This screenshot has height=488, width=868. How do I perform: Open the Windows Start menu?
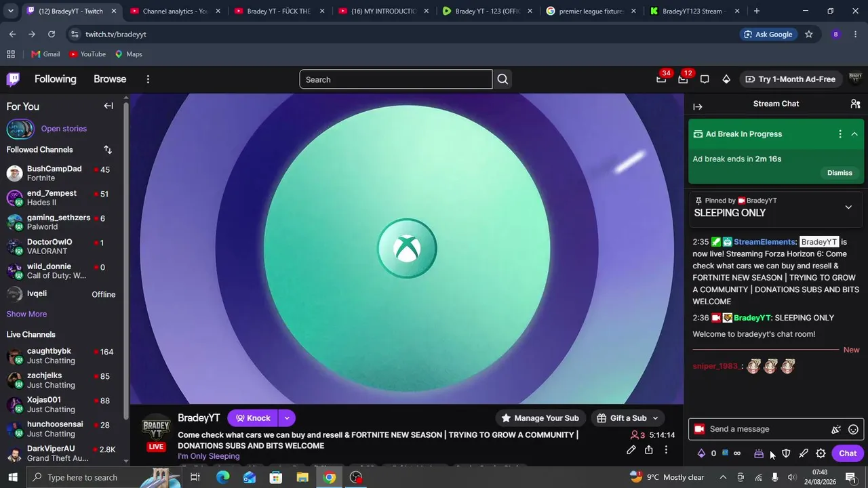[x=13, y=477]
